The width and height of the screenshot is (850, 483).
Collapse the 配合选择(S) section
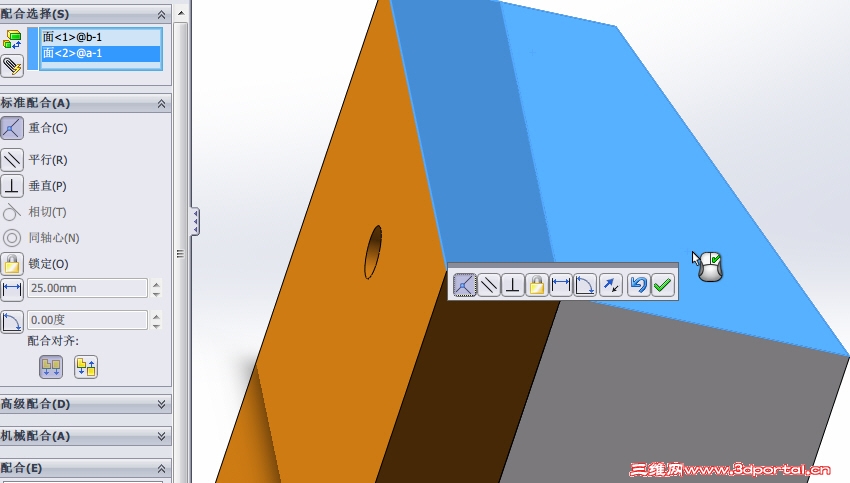pos(162,15)
